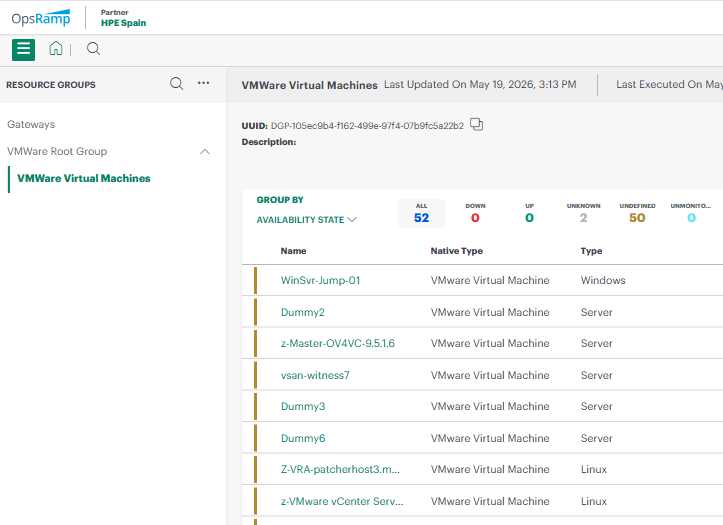
Task: Filter by UNKNOWN state count 2
Action: pyautogui.click(x=584, y=213)
